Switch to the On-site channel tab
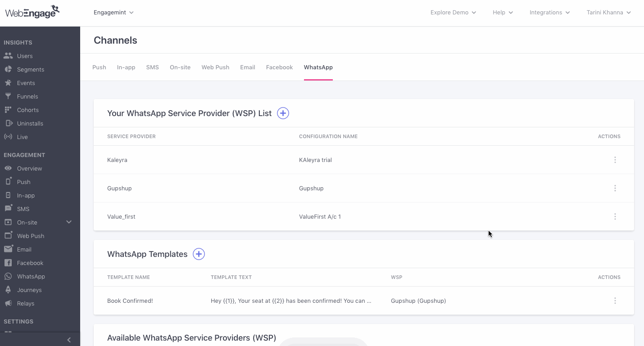 180,67
